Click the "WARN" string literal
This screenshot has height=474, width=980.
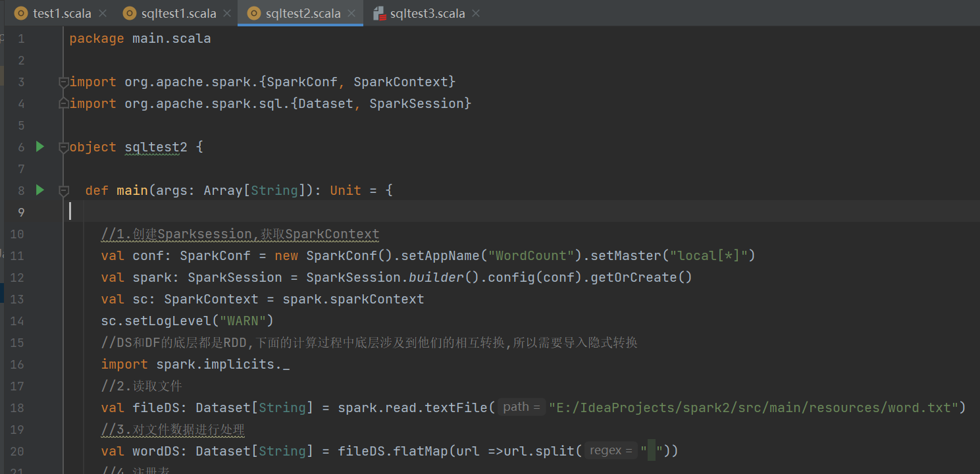(243, 321)
